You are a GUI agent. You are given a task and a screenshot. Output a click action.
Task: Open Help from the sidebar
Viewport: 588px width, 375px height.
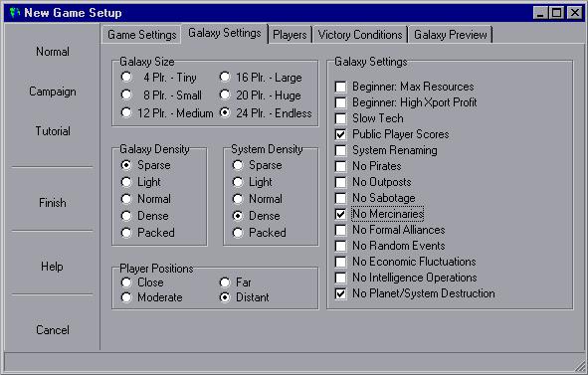tap(52, 267)
